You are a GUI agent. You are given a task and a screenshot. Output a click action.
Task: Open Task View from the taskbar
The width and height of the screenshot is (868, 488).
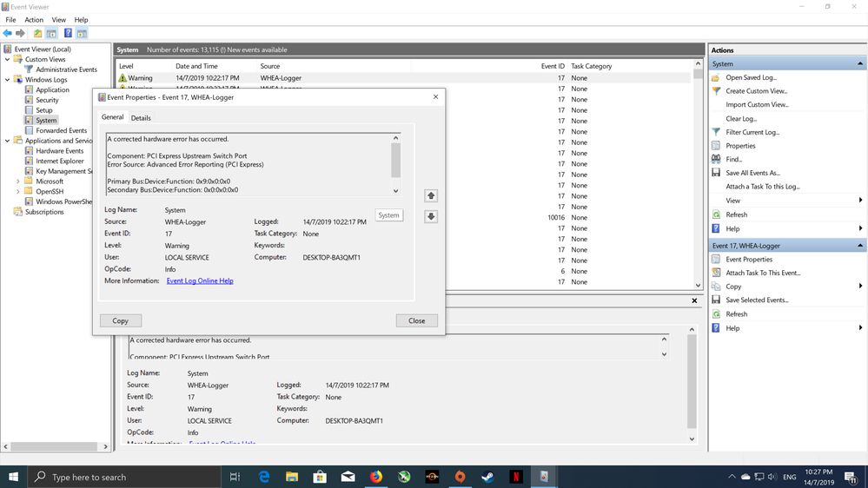click(235, 477)
